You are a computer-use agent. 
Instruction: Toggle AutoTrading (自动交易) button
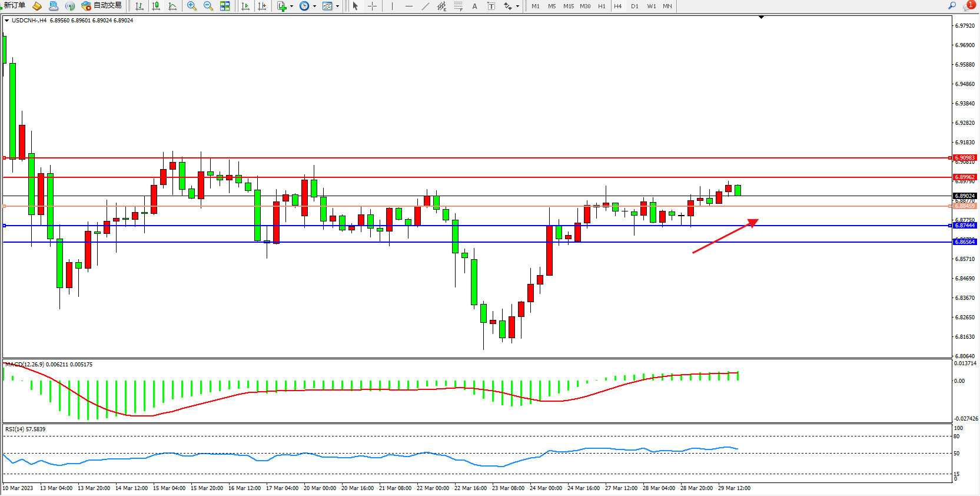tap(102, 6)
